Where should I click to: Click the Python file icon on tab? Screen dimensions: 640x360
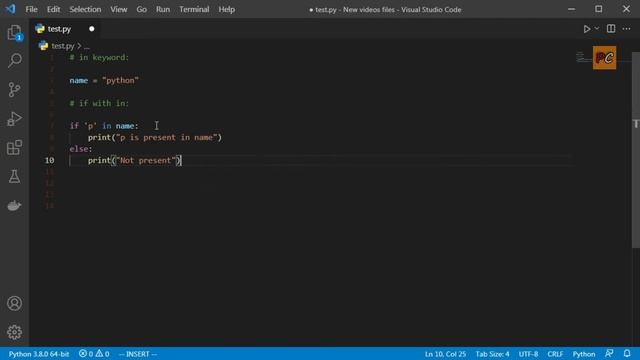point(40,29)
